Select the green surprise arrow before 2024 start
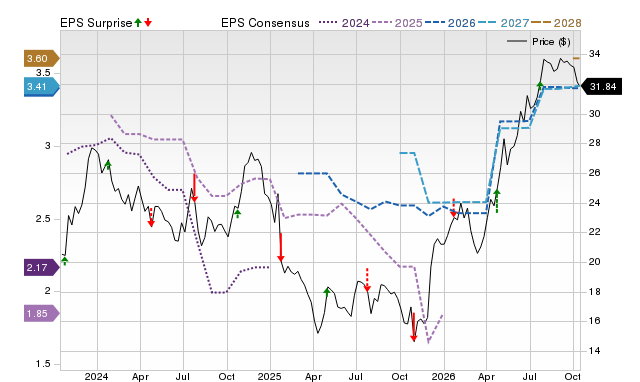The height and width of the screenshot is (382, 640). point(64,261)
